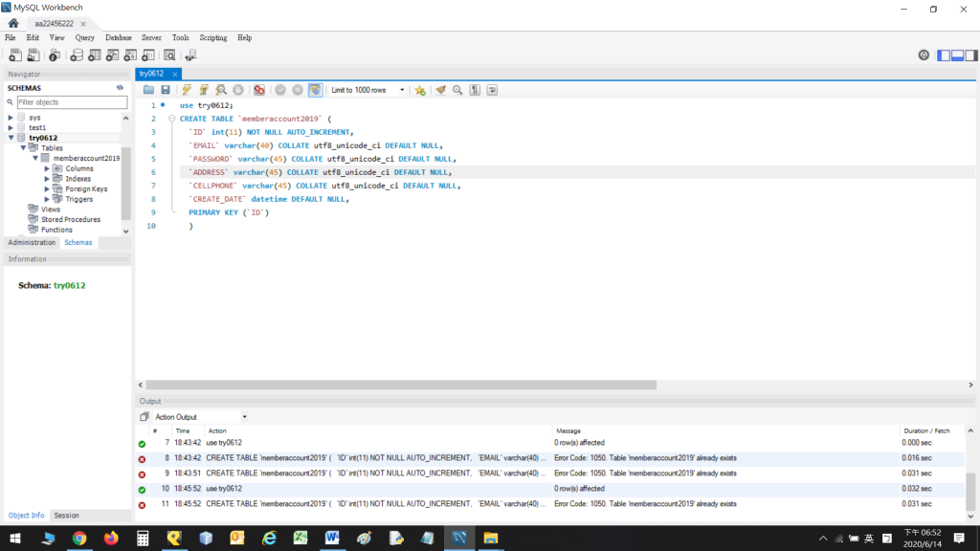Save script to file icon
The width and height of the screenshot is (980, 551).
166,90
